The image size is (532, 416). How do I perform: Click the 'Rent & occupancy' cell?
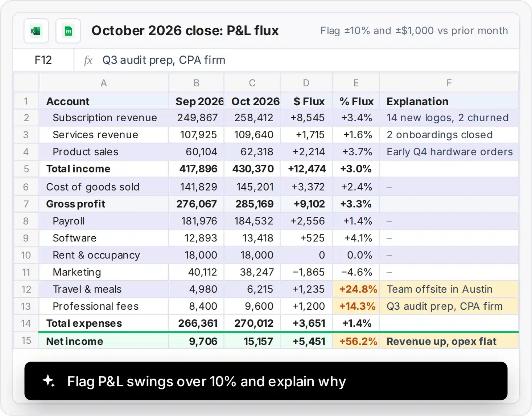click(x=104, y=255)
